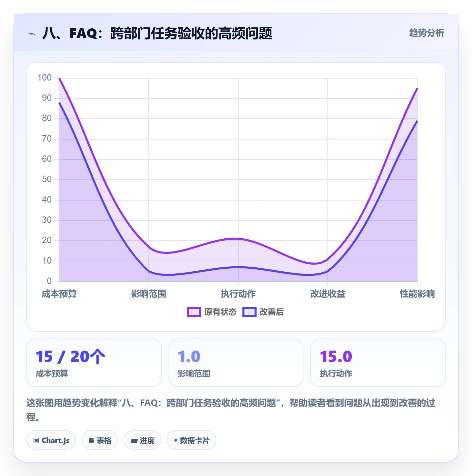Viewport: 472px width, 476px height.
Task: Click the lightning icon beside the FAQ title
Action: [32, 34]
